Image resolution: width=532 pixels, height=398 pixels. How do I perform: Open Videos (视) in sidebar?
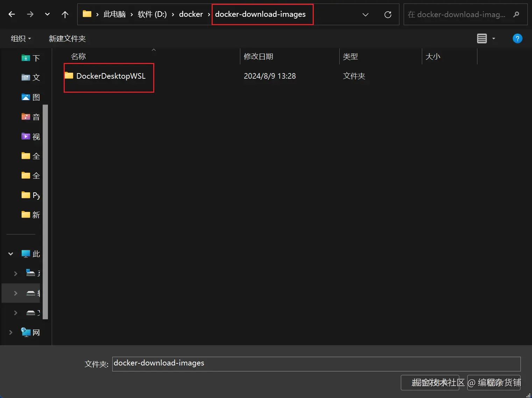[31, 136]
